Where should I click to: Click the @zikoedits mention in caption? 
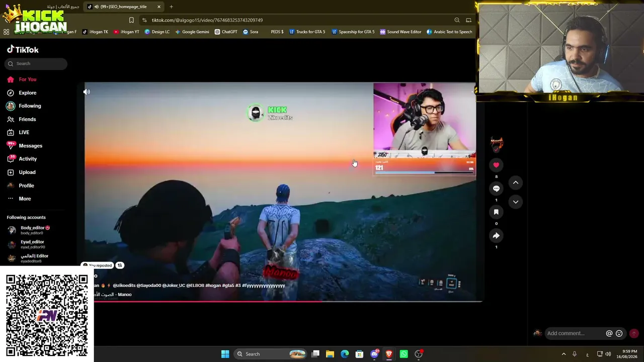(x=124, y=286)
